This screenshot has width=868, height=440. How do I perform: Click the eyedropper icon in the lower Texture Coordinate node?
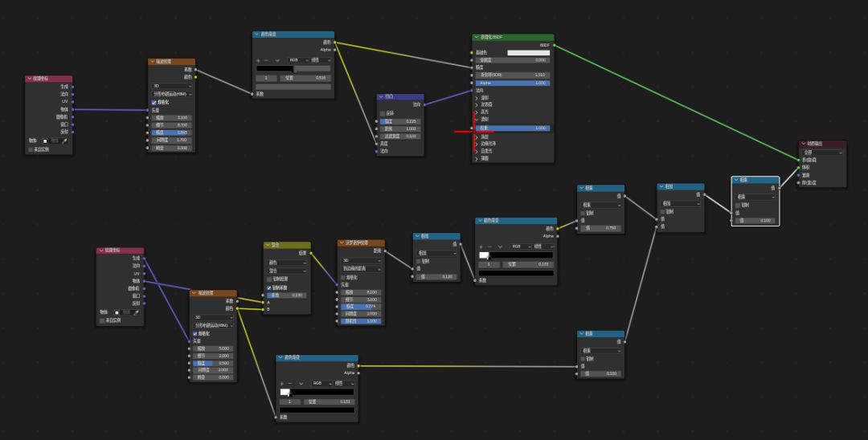[x=136, y=312]
